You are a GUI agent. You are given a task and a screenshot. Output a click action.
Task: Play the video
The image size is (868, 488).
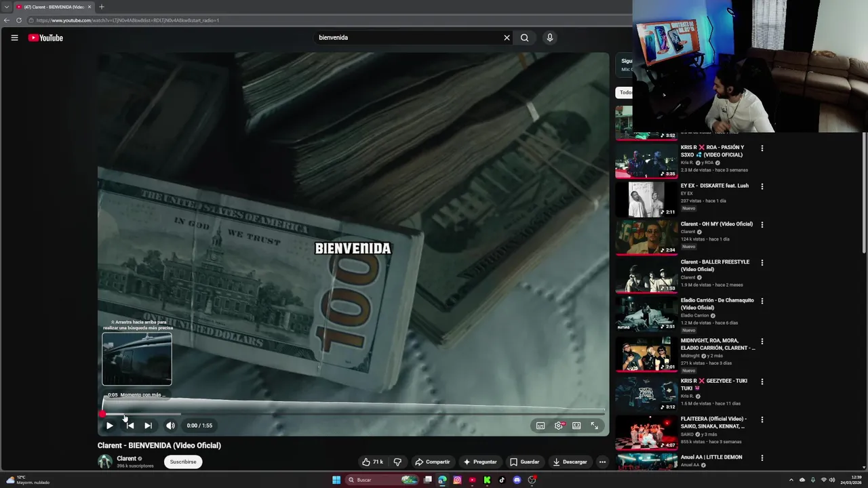pyautogui.click(x=109, y=426)
